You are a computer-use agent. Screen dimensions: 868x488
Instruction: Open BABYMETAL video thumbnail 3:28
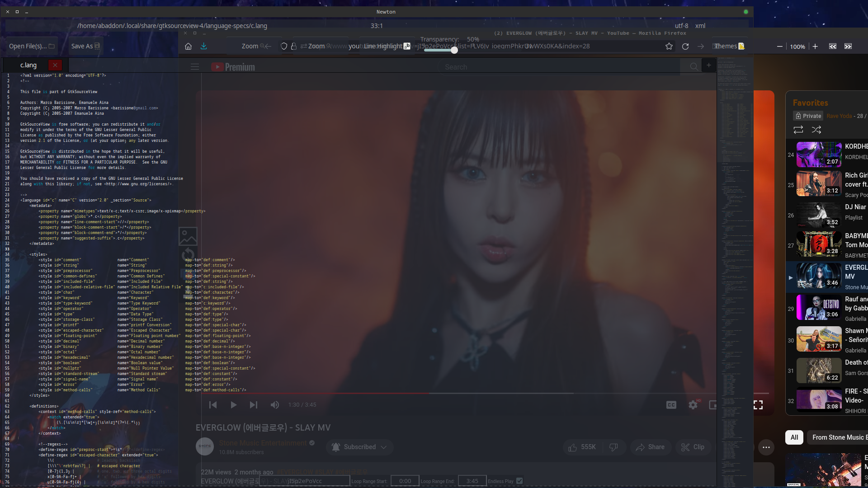pos(819,244)
